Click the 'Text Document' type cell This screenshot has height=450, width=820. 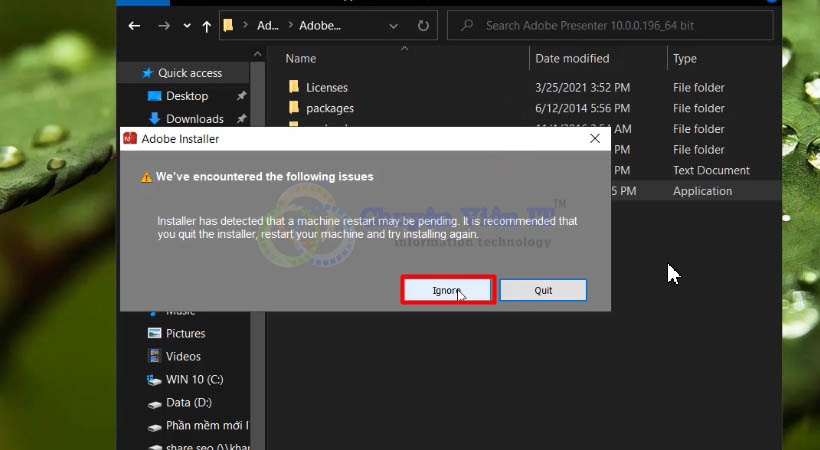pos(711,170)
